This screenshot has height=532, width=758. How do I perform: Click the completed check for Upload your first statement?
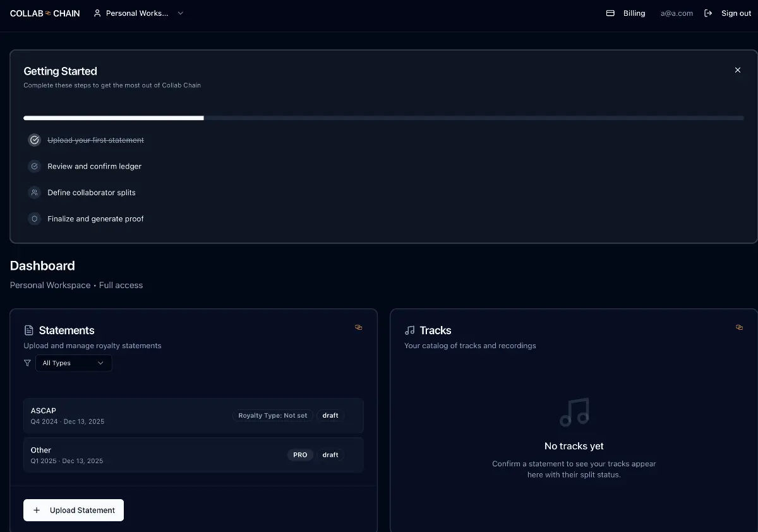tap(34, 140)
